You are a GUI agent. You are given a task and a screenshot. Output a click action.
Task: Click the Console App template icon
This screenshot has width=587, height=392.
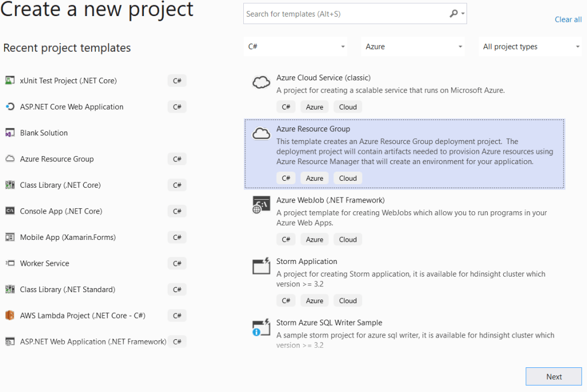tap(10, 211)
